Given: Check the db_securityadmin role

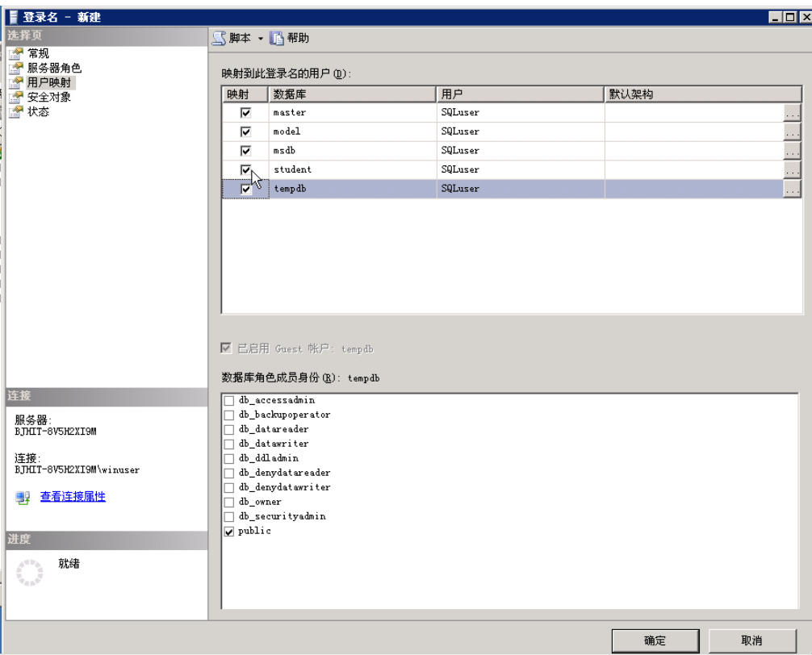Looking at the screenshot, I should point(229,516).
